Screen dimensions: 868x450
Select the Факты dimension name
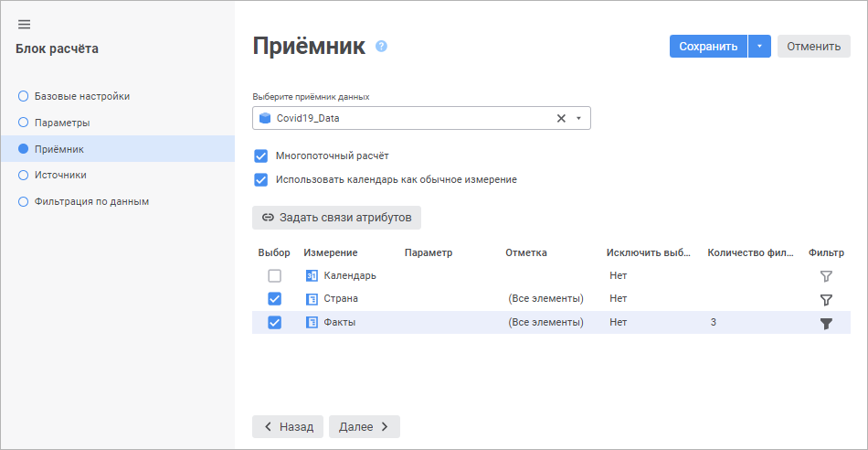pyautogui.click(x=339, y=323)
